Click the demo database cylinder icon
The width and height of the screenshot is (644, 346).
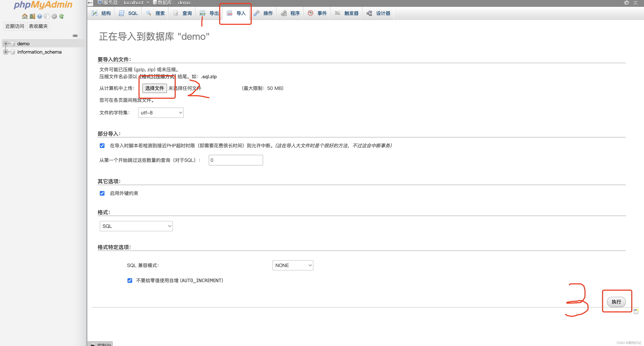pyautogui.click(x=13, y=44)
